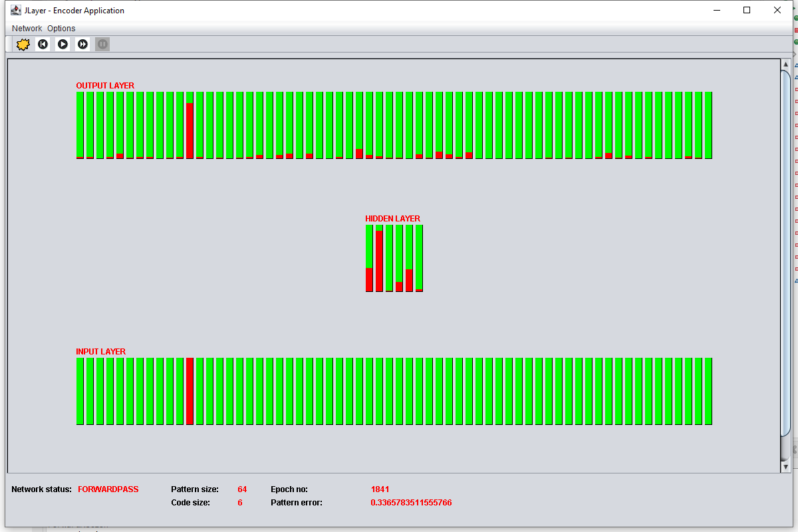Click the INPUT LAYER label

(101, 352)
